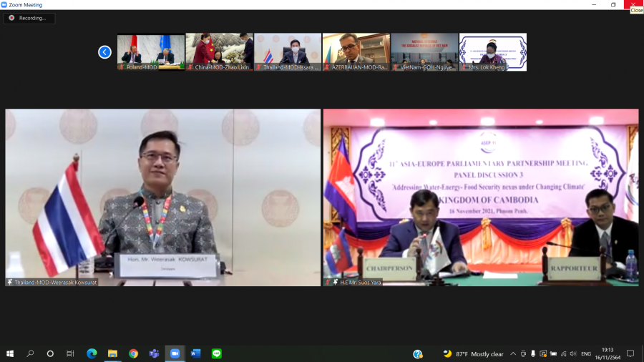Open Google Chrome from the taskbar
The image size is (644, 362).
coord(133,353)
